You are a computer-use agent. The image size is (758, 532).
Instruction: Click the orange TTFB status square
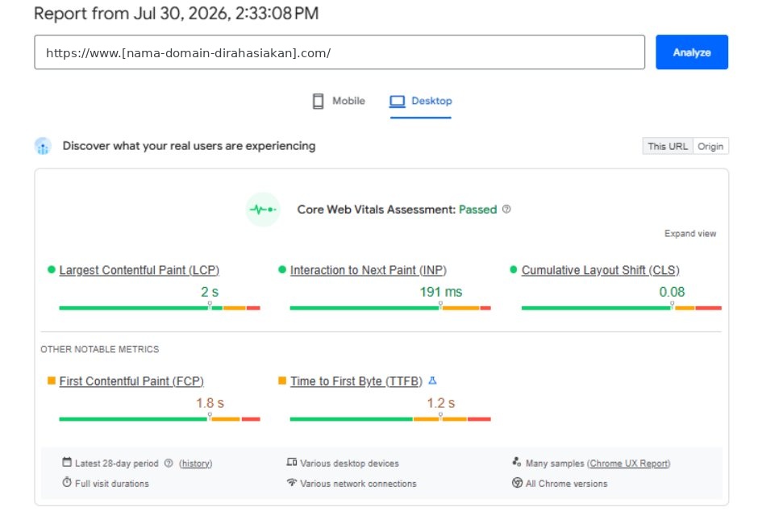(282, 380)
